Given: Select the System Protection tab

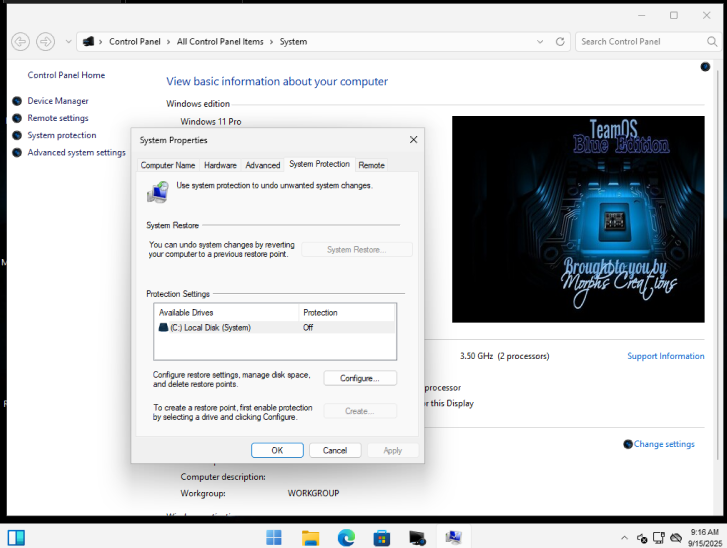Looking at the screenshot, I should point(319,164).
